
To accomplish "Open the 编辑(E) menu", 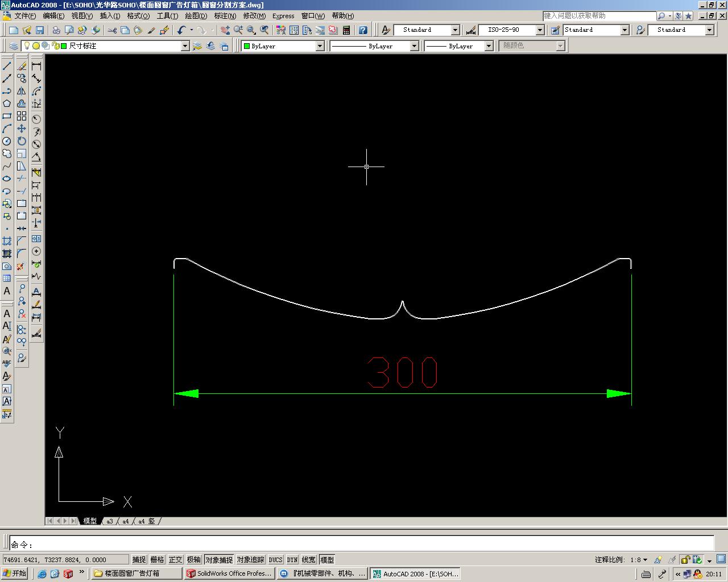I will pos(53,16).
